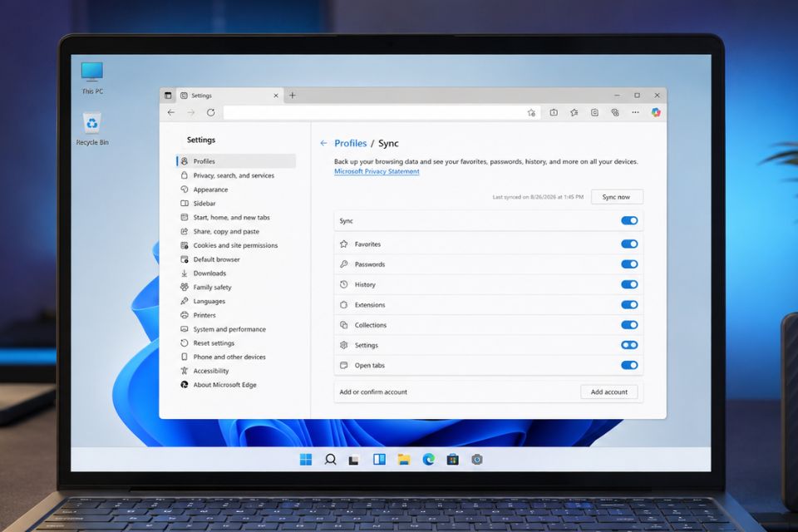
Task: Reload the Settings page
Action: tap(210, 112)
